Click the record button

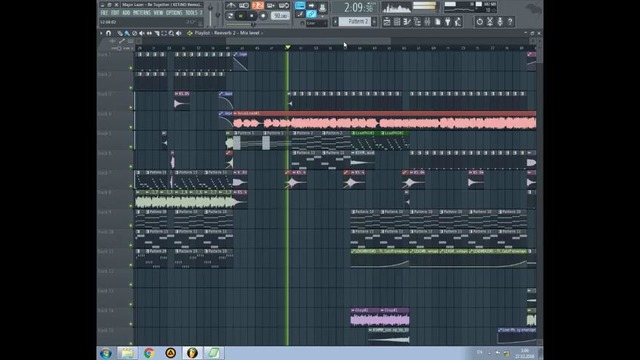pyautogui.click(x=263, y=16)
